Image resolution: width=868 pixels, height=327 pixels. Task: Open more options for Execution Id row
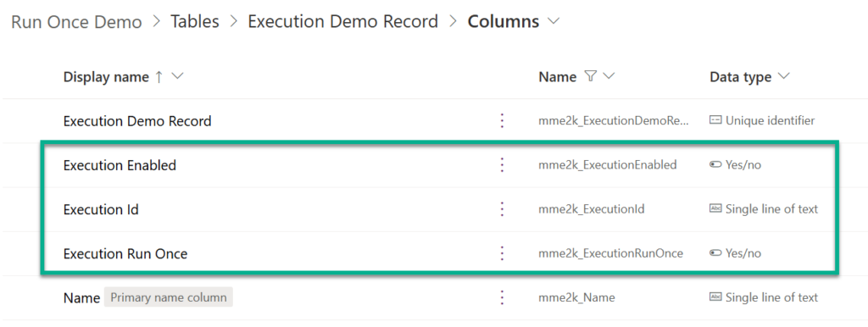[x=502, y=209]
